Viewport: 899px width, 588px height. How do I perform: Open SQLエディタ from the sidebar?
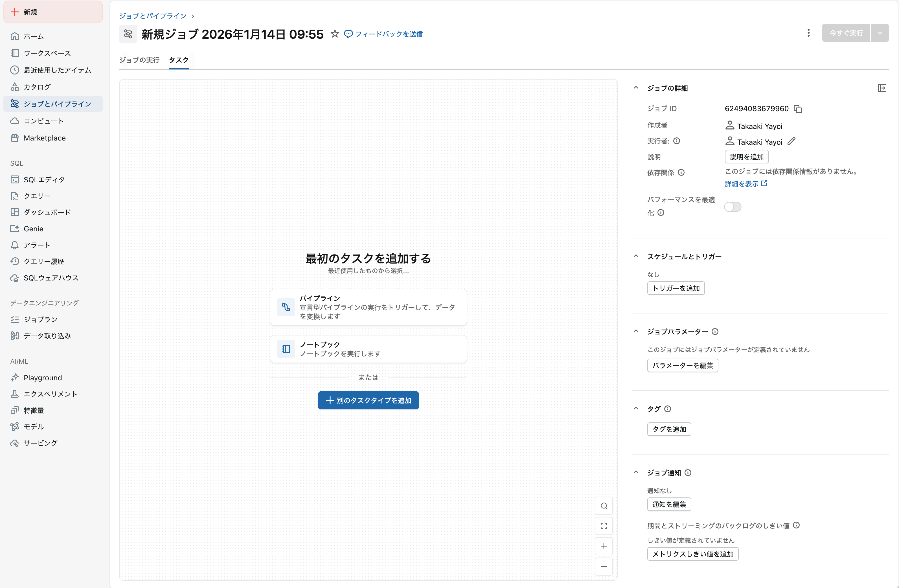coord(44,179)
